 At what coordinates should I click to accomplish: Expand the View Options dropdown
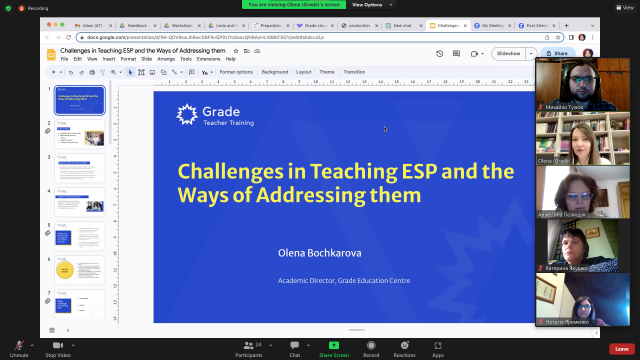click(372, 4)
